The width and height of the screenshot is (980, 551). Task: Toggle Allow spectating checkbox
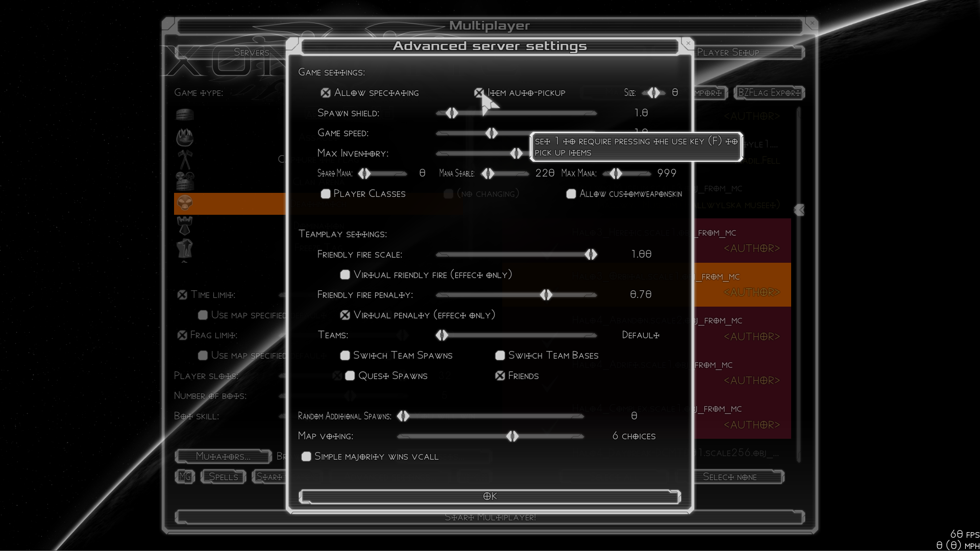pos(326,93)
